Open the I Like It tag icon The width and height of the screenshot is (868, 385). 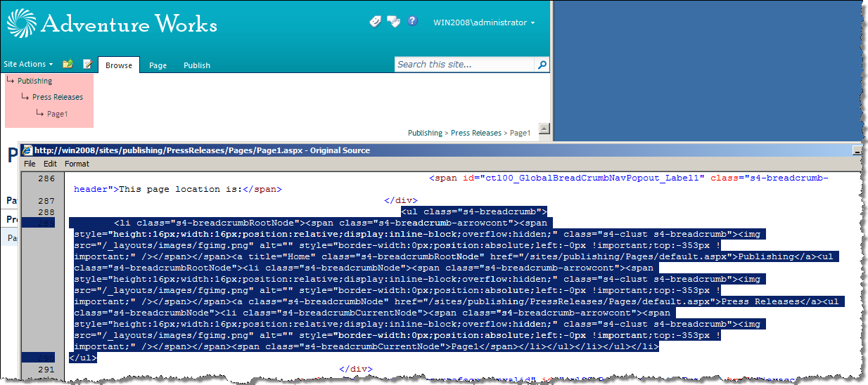pos(375,22)
